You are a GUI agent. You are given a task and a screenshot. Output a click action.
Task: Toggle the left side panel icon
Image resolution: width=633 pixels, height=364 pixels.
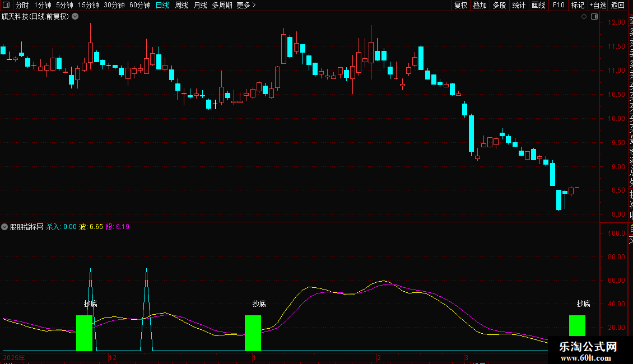(6, 5)
